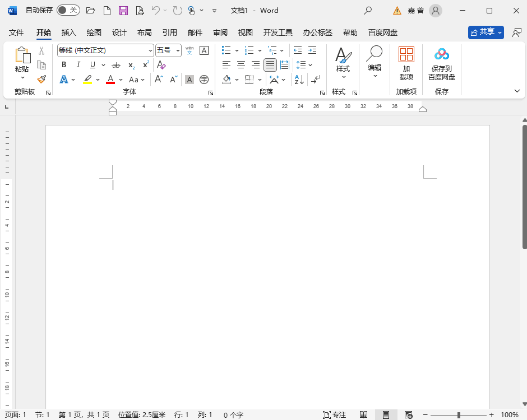Apply subscript to text

[x=130, y=65]
